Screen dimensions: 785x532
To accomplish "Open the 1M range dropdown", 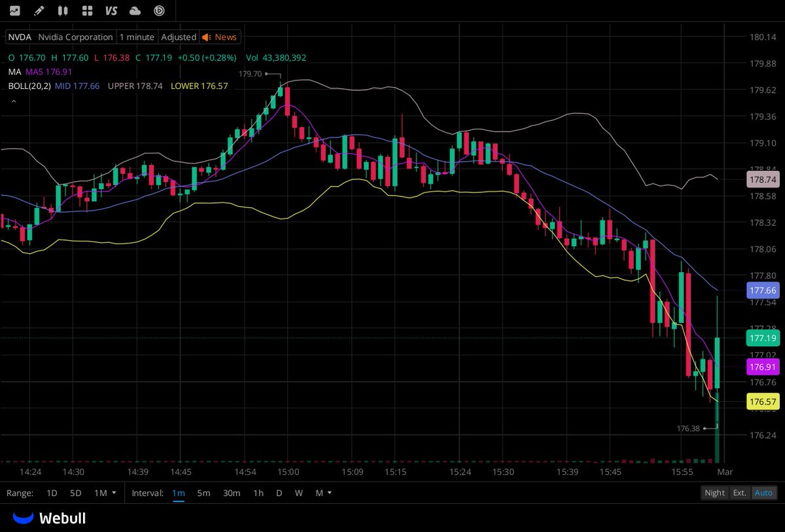I will click(x=105, y=493).
